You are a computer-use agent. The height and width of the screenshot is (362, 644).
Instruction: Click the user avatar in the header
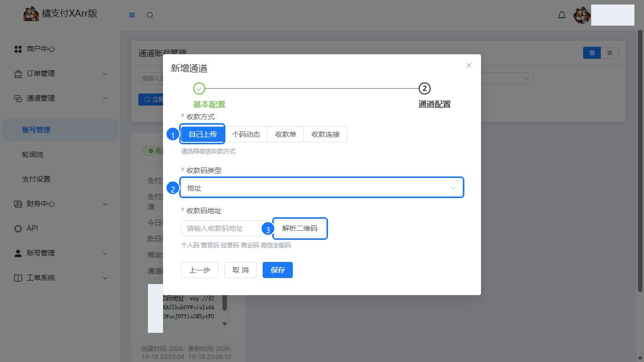(582, 15)
